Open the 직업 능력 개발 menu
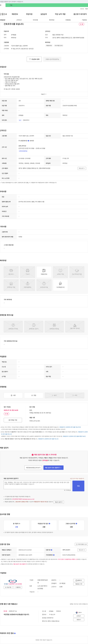 click(x=60, y=14)
